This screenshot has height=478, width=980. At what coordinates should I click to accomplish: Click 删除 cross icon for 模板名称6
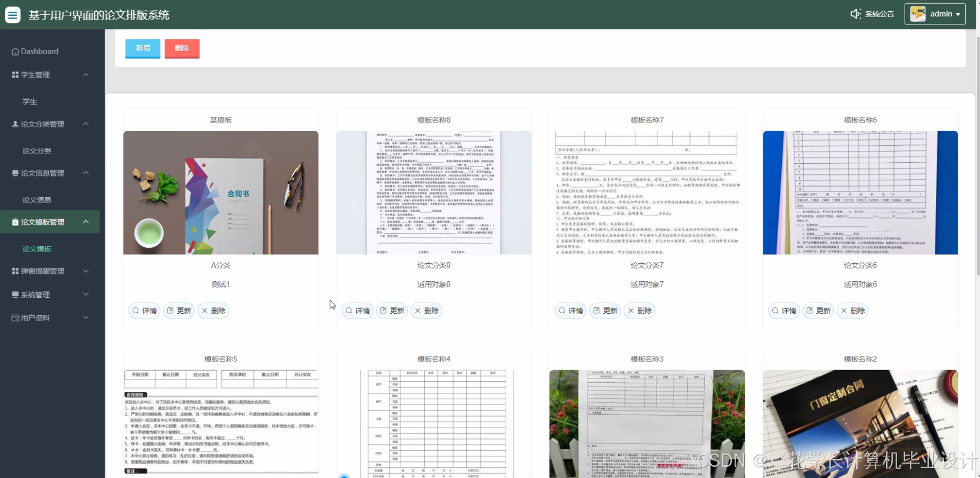[x=844, y=311]
